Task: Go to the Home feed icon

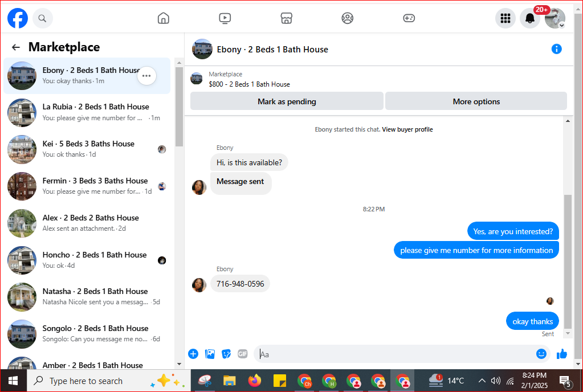Action: (x=163, y=18)
